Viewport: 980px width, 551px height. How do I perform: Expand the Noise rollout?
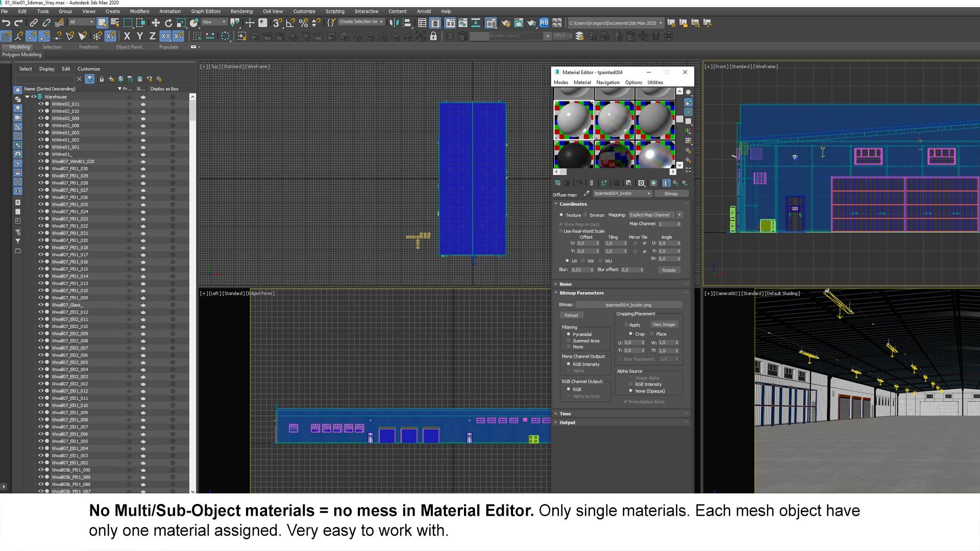click(x=565, y=284)
